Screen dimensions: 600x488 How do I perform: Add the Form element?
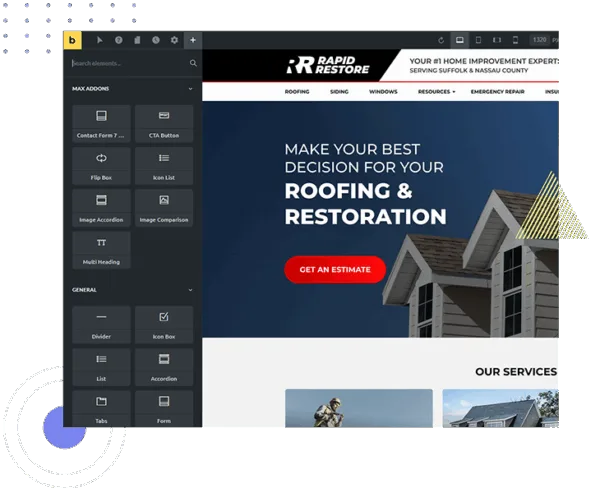pos(164,408)
